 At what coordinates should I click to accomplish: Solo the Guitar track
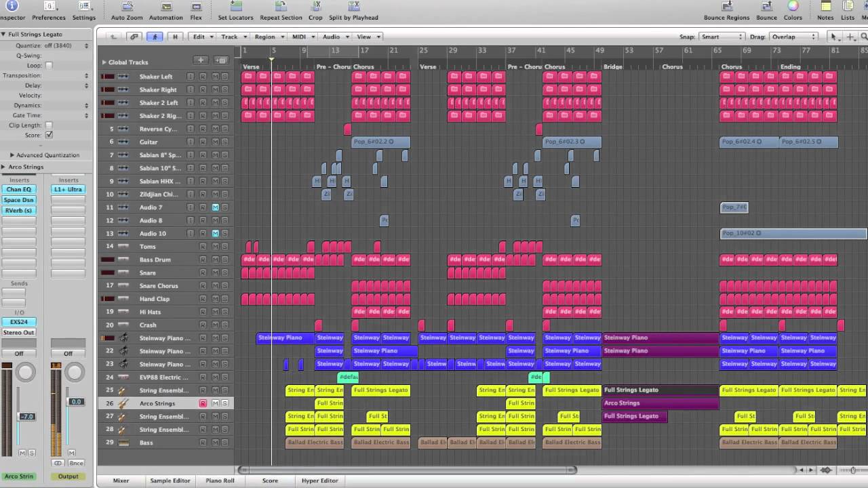[x=224, y=142]
